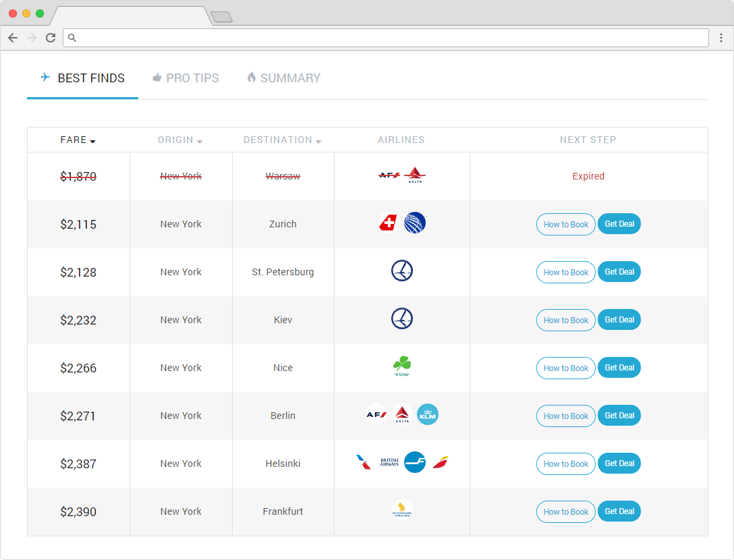The height and width of the screenshot is (560, 734).
Task: Click the Finnair logo on Helsinki row
Action: (x=415, y=462)
